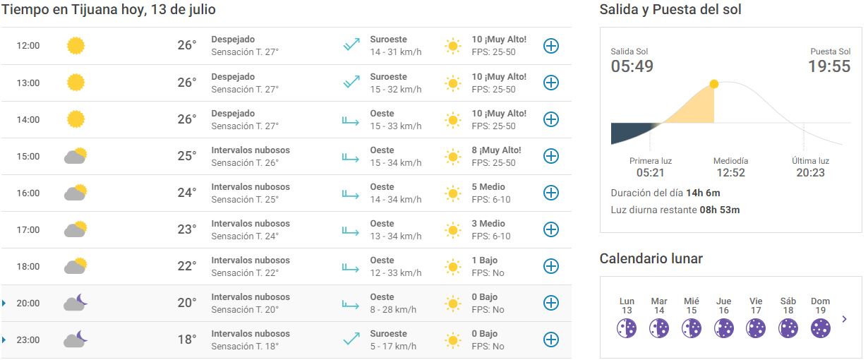This screenshot has width=868, height=360.
Task: Click the sunny icon at 13:00
Action: tap(76, 83)
